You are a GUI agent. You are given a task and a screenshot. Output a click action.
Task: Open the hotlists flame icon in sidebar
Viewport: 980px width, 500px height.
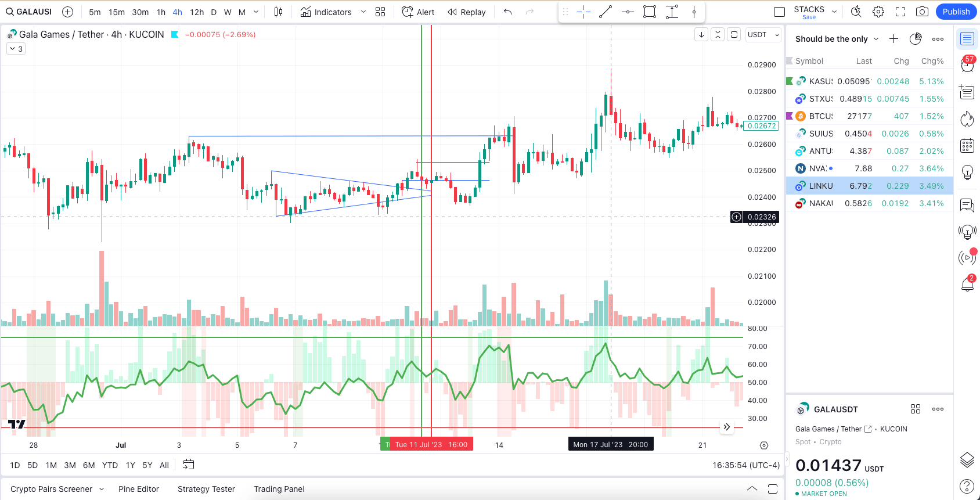(967, 119)
